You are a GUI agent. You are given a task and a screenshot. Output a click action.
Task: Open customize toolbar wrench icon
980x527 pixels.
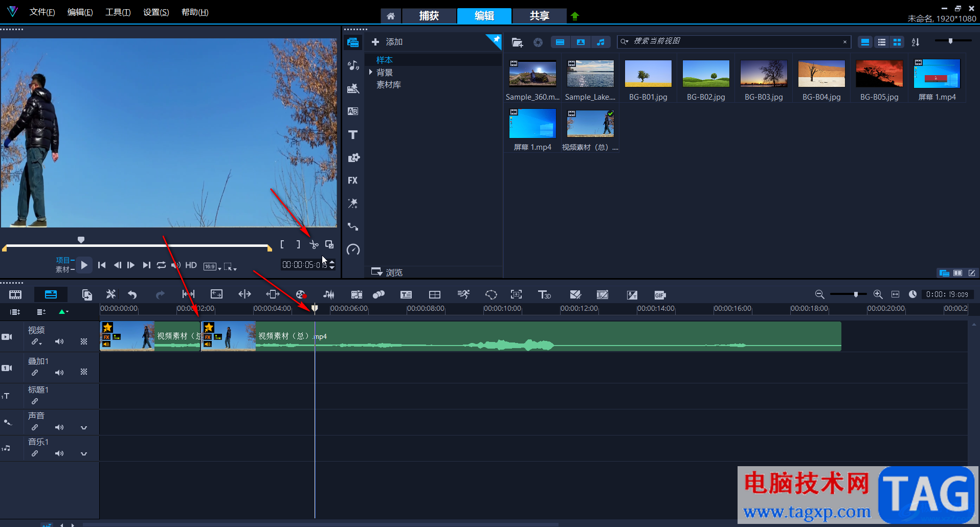point(110,294)
